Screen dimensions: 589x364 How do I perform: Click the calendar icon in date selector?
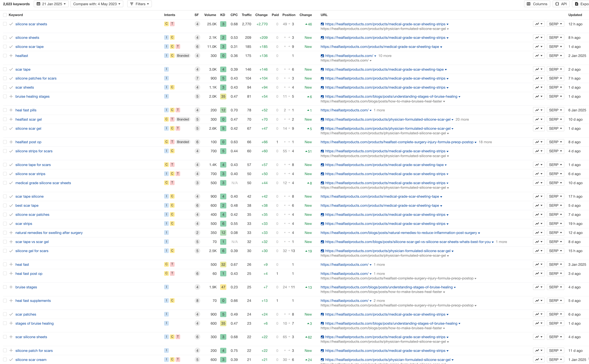[x=39, y=4]
